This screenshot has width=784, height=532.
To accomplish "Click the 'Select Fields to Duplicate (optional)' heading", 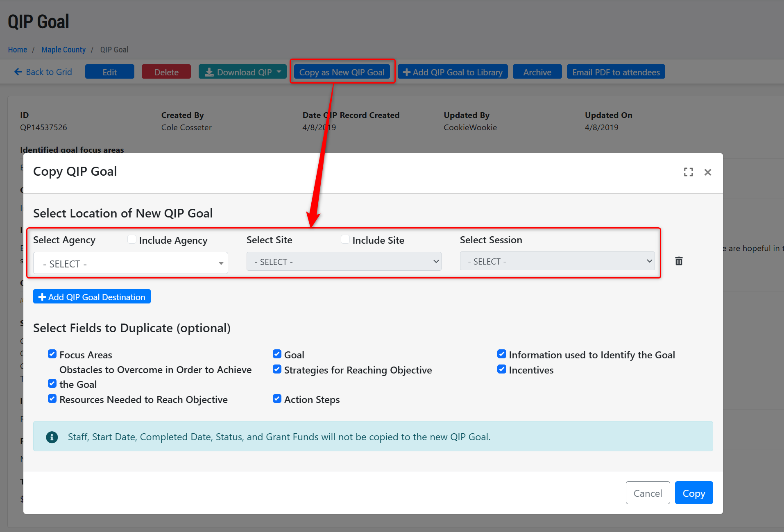I will pos(132,328).
